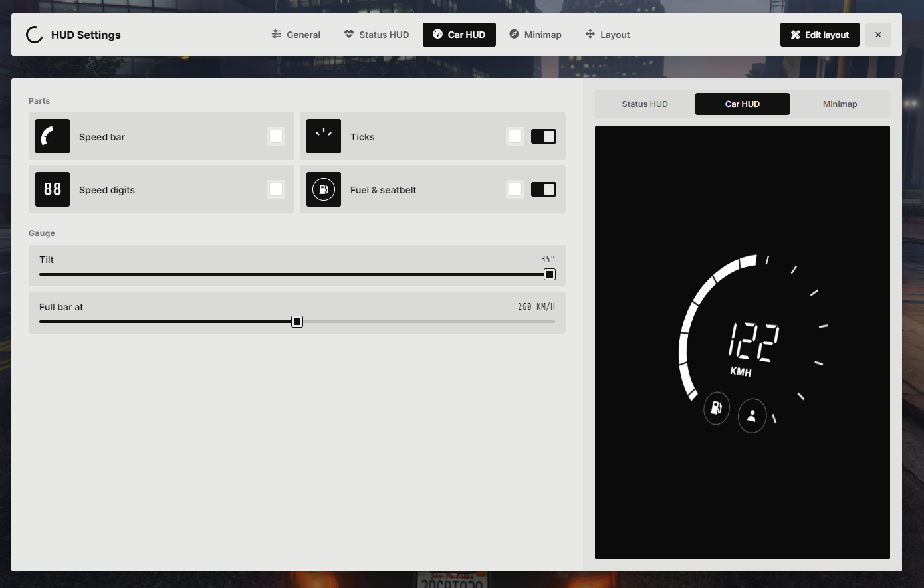Click the seatbelt person icon in the gauge preview
The image size is (924, 588).
tap(752, 416)
